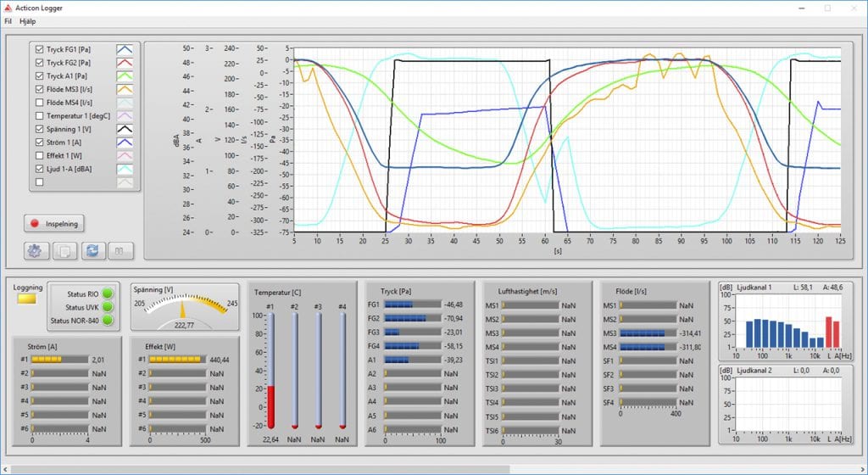Click the Acticon Logger title bar logo
Viewport: 868px width, 475px height.
(x=8, y=8)
